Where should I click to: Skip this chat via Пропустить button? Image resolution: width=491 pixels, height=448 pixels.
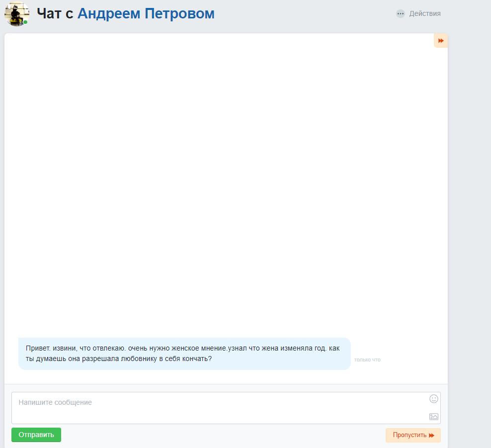(x=413, y=436)
